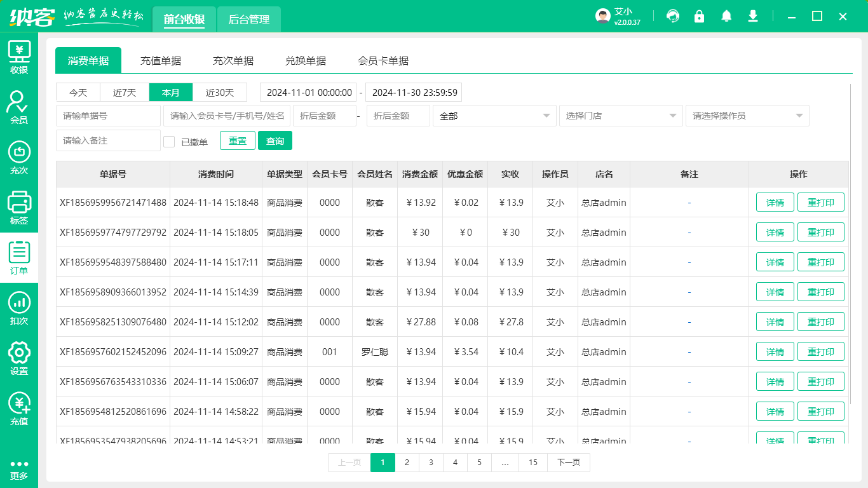Expand the 全部 type dropdown
The height and width of the screenshot is (488, 868).
[x=494, y=116]
